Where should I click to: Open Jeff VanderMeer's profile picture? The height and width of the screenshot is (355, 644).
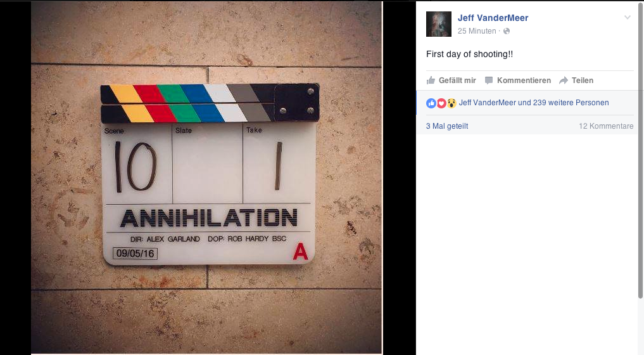tap(439, 24)
